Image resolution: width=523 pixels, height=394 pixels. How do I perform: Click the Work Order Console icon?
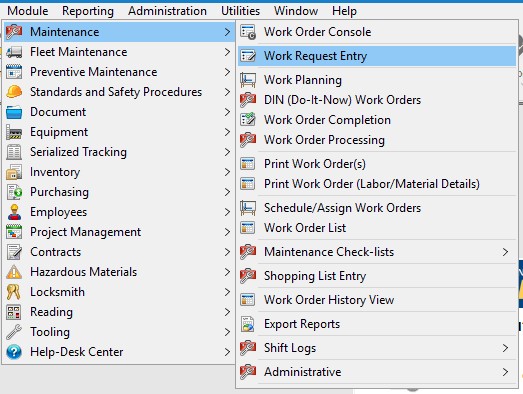pos(248,32)
